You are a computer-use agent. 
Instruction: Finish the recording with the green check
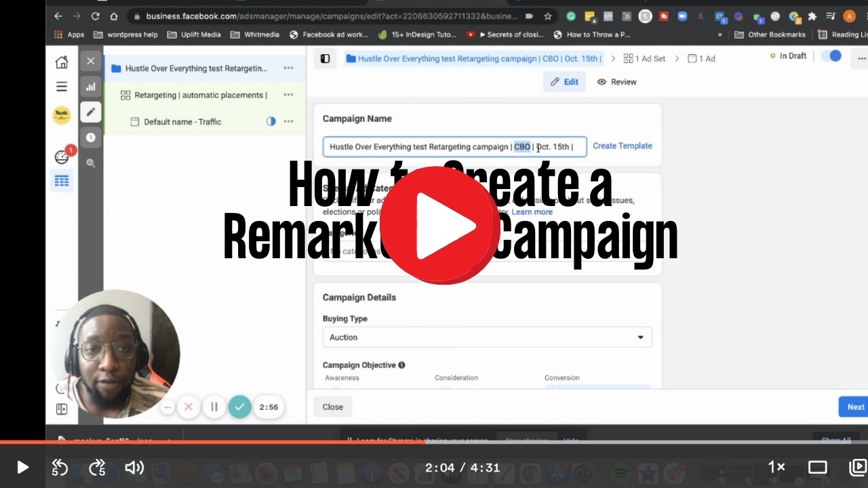point(239,407)
